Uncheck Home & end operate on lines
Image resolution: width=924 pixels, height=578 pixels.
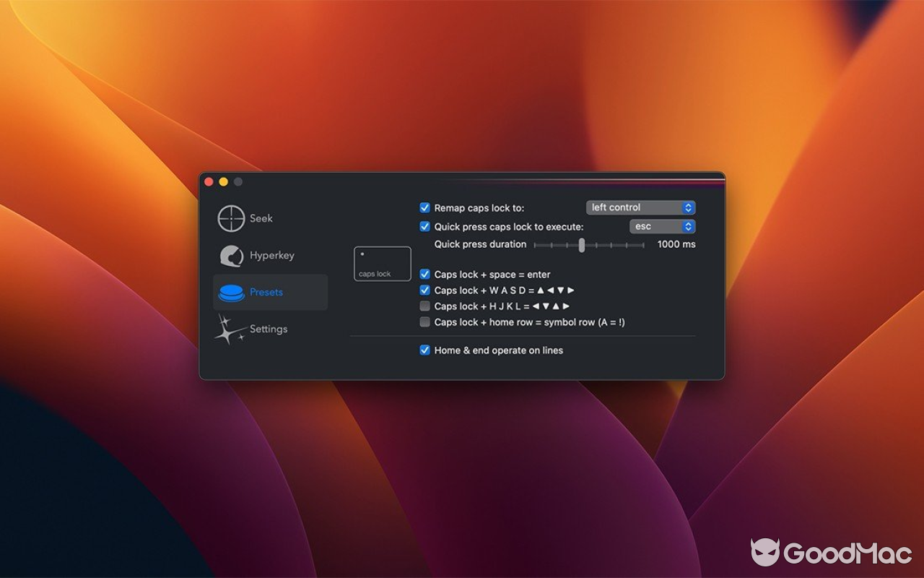tap(425, 350)
